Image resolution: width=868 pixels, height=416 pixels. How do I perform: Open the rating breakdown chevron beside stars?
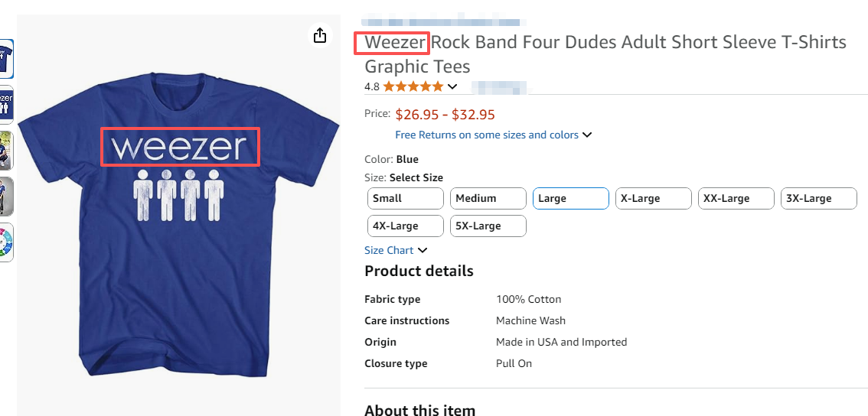tap(452, 86)
